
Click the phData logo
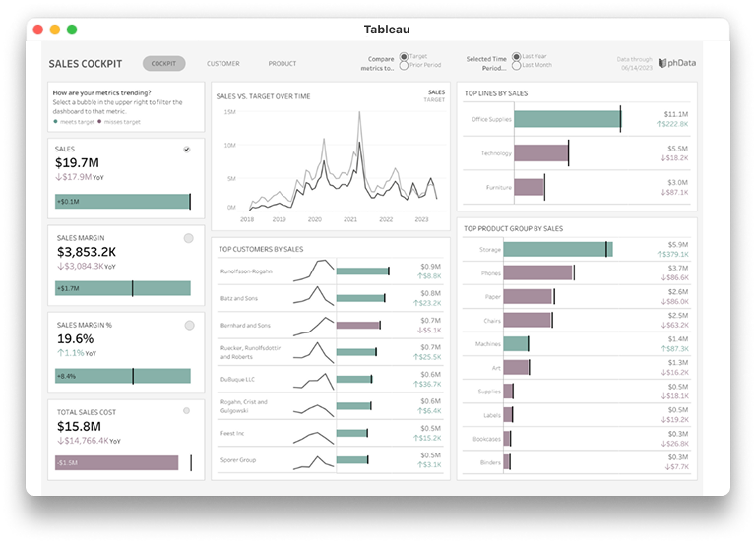pos(677,63)
